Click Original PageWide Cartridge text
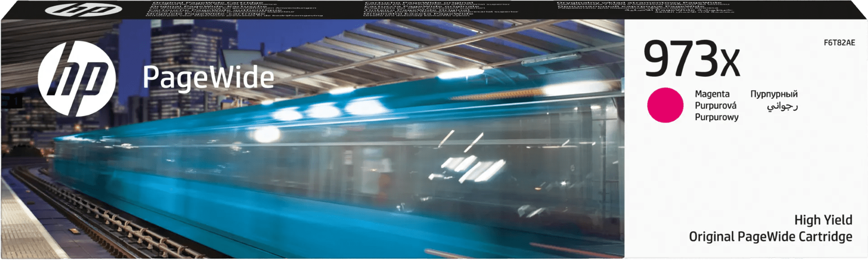Screen dimensions: 868x260 (x=770, y=236)
